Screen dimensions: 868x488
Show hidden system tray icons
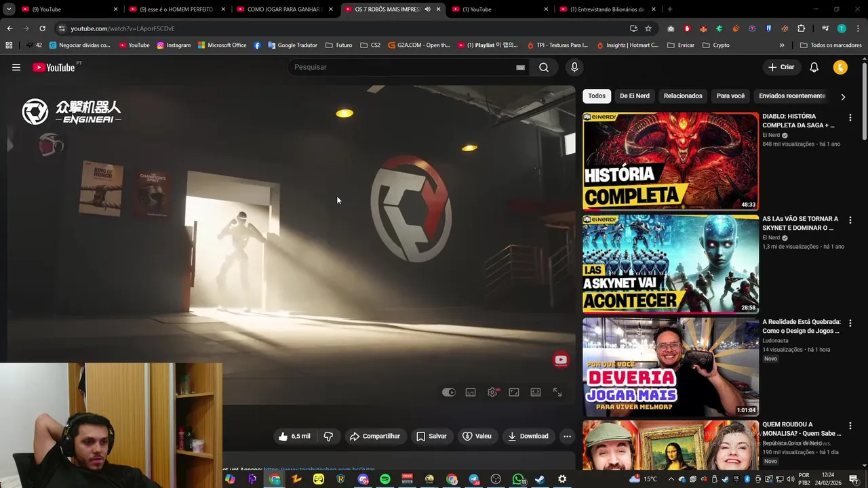point(671,479)
